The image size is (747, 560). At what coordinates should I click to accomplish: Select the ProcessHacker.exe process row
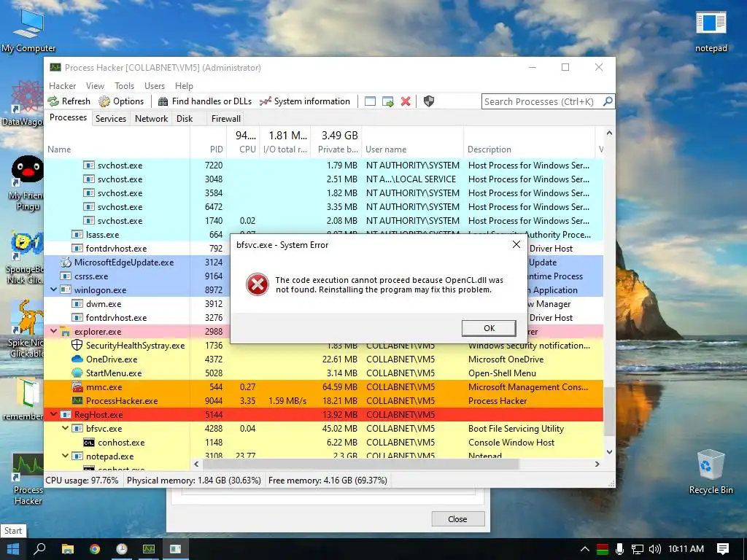pos(323,400)
